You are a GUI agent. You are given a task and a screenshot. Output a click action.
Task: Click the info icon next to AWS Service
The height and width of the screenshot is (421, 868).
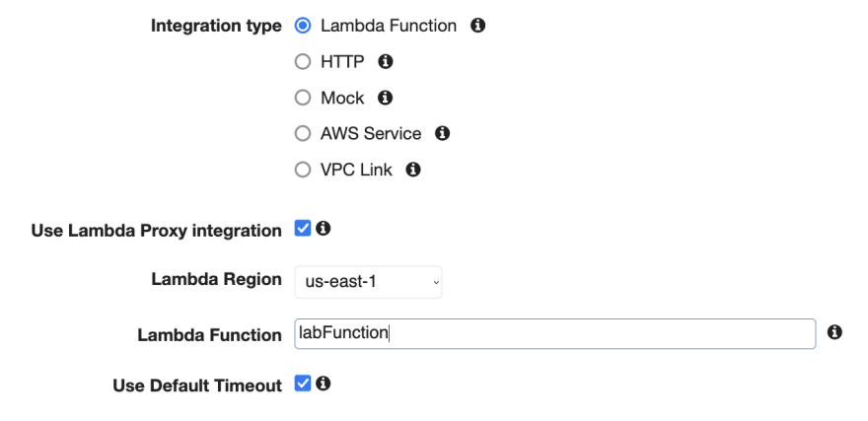click(442, 133)
